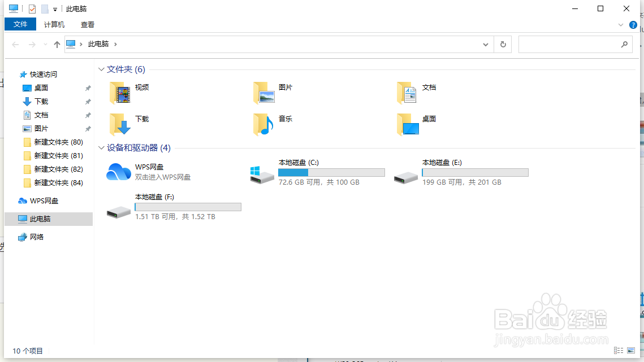This screenshot has width=644, height=362.
Task: Unpin 文档 pin icon in sidebar
Action: (88, 115)
